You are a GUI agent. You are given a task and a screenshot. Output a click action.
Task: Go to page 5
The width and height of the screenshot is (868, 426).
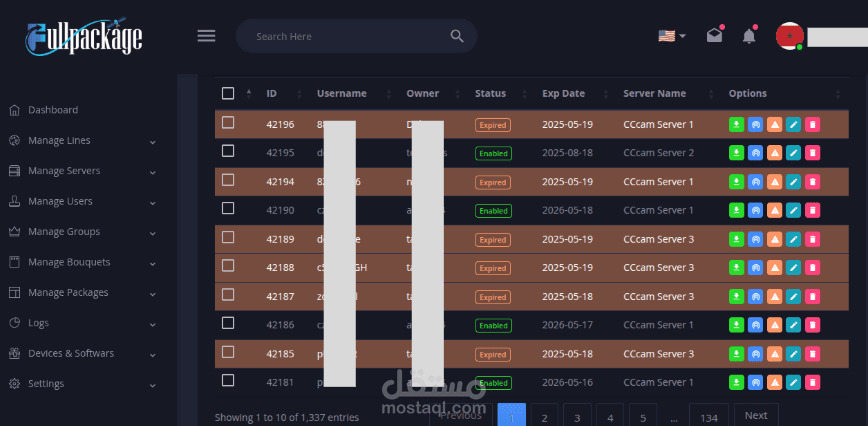coord(643,416)
